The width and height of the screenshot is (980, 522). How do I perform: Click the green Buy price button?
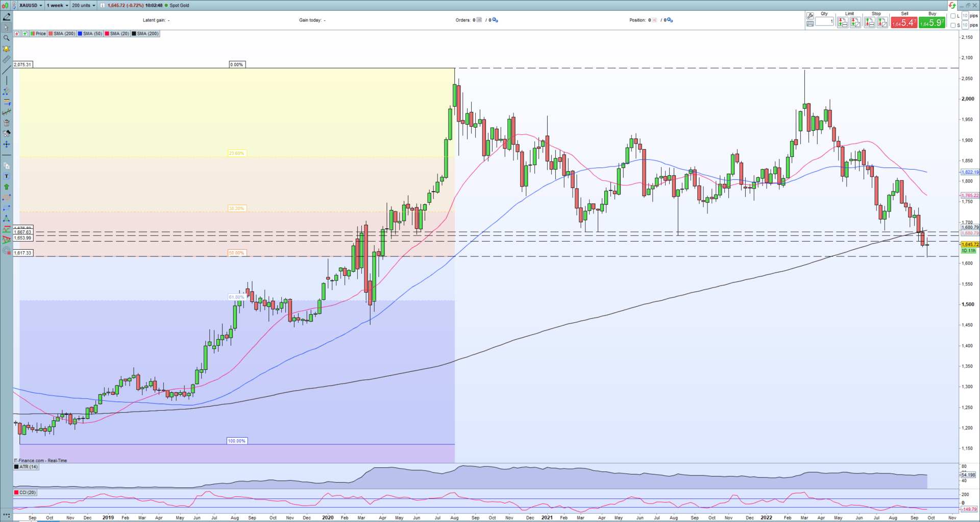932,22
